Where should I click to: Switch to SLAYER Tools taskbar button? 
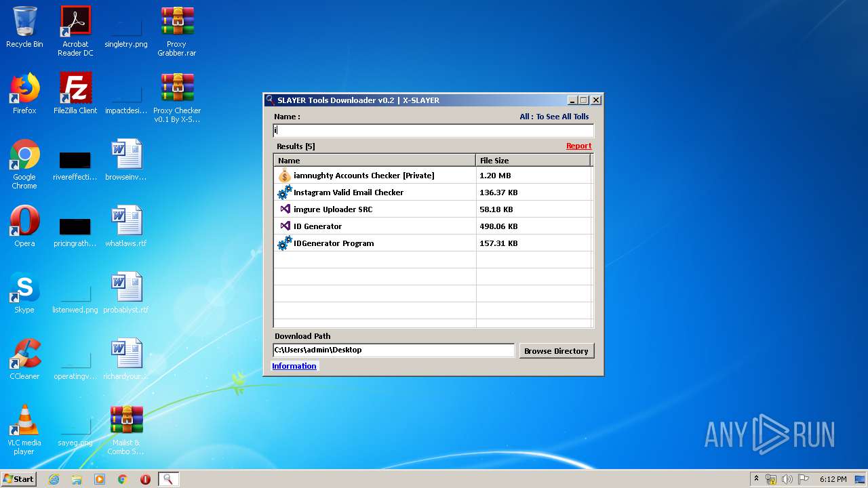point(168,479)
